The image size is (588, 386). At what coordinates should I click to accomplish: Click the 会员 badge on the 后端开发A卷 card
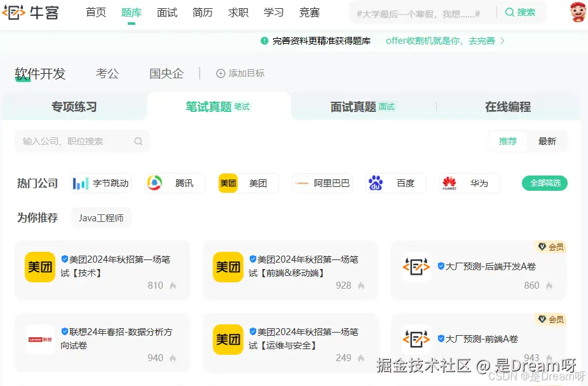(x=551, y=247)
